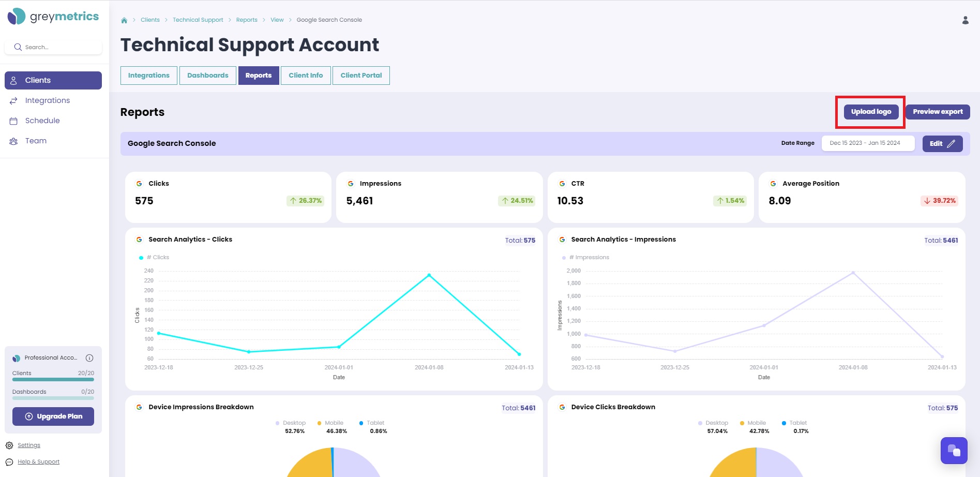Click the Total: 575 label on Clicks chart
Viewport: 980px width, 477px height.
(520, 241)
